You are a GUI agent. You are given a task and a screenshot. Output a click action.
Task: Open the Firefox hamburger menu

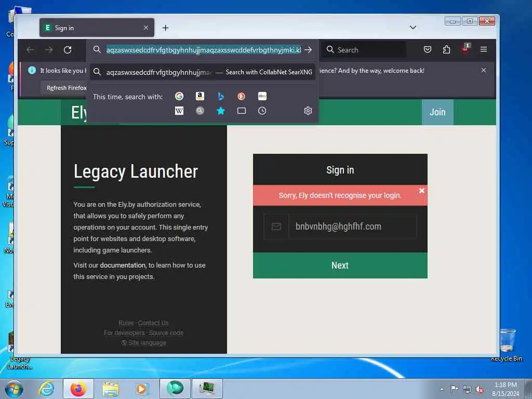click(484, 50)
